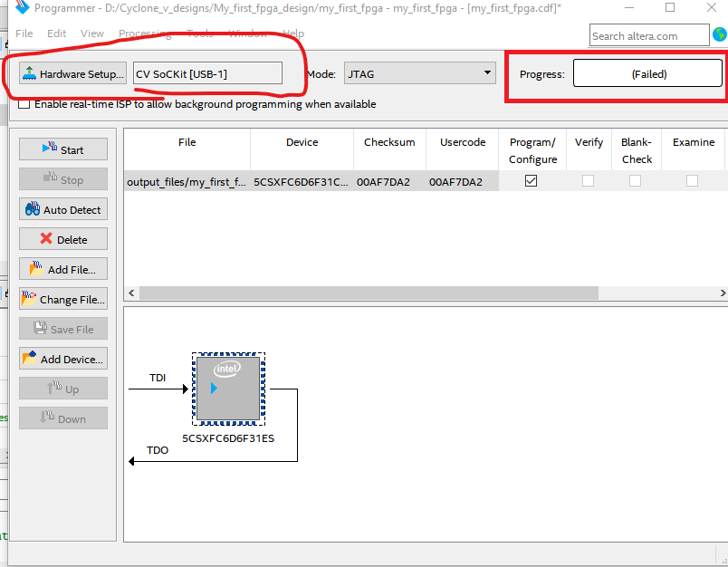Open the Add Device dialog
The height and width of the screenshot is (567, 728).
[x=63, y=359]
